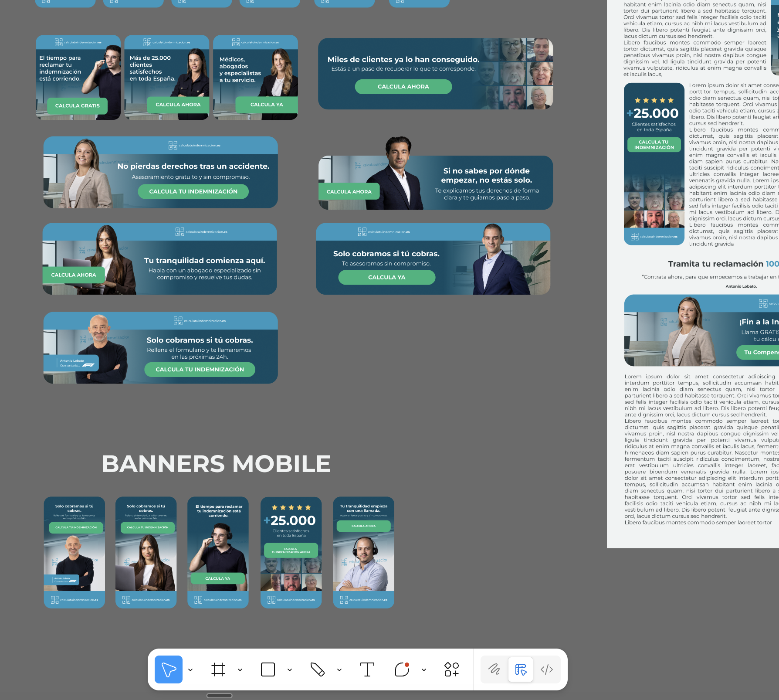
Task: Switch to Draw mode
Action: click(x=494, y=669)
